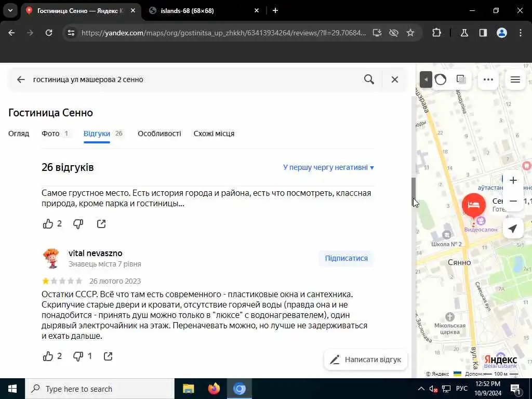Click the © Яндекс link on map
The height and width of the screenshot is (399, 532).
[x=437, y=374]
